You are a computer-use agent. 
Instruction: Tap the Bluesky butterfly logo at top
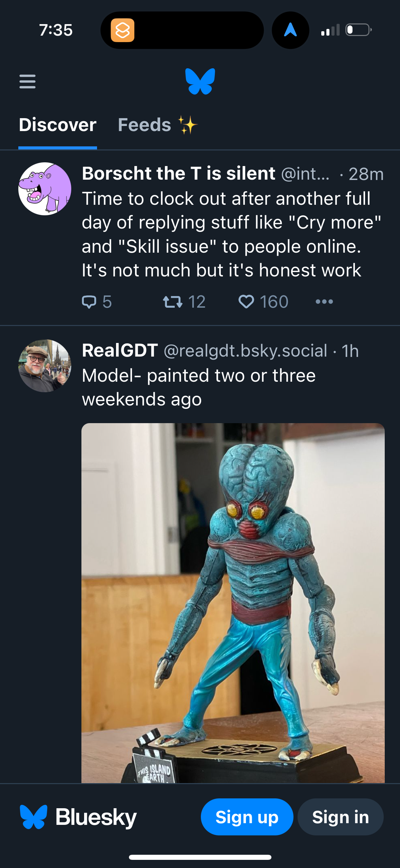pos(200,81)
